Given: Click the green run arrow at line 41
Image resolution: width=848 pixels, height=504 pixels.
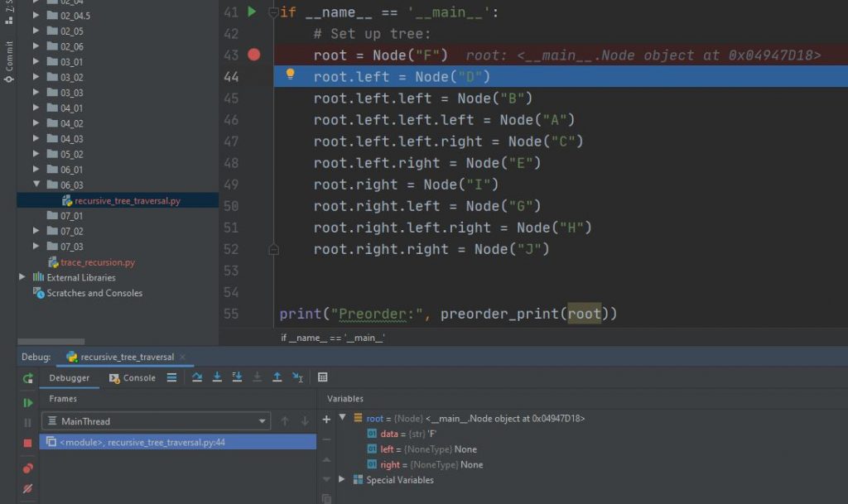Looking at the screenshot, I should point(253,12).
